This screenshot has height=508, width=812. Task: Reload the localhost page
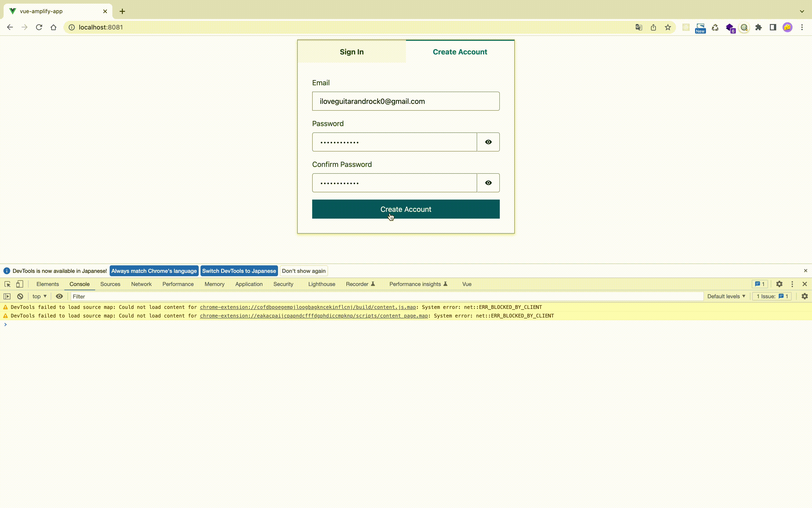click(x=39, y=27)
